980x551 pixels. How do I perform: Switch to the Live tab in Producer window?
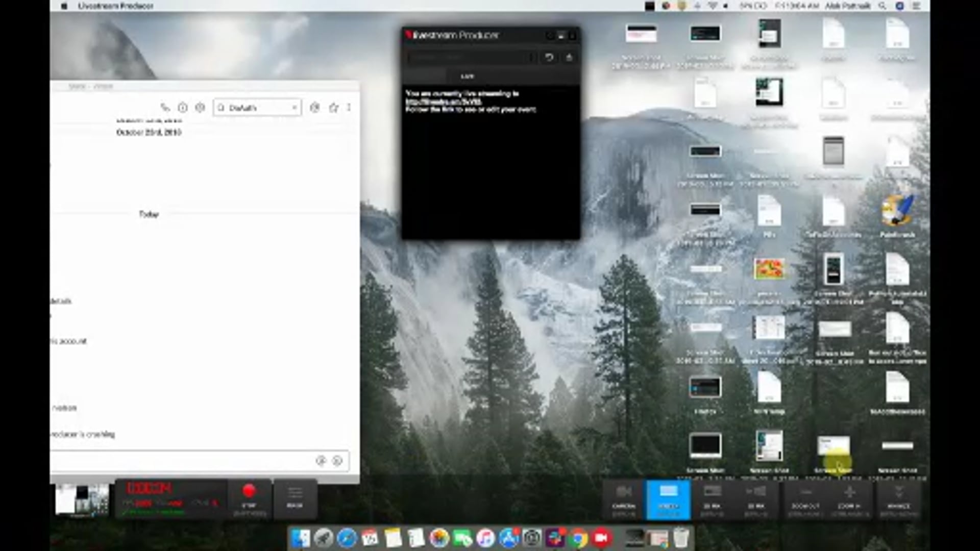pyautogui.click(x=468, y=76)
